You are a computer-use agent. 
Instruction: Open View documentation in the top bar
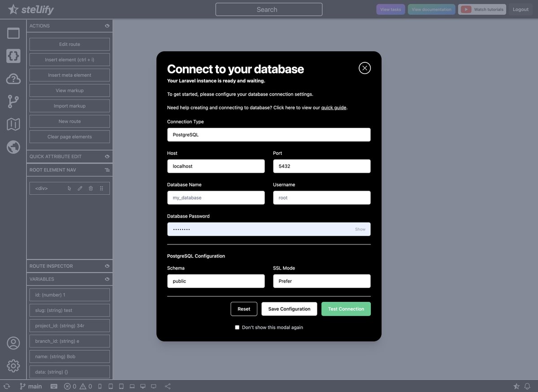tap(431, 9)
